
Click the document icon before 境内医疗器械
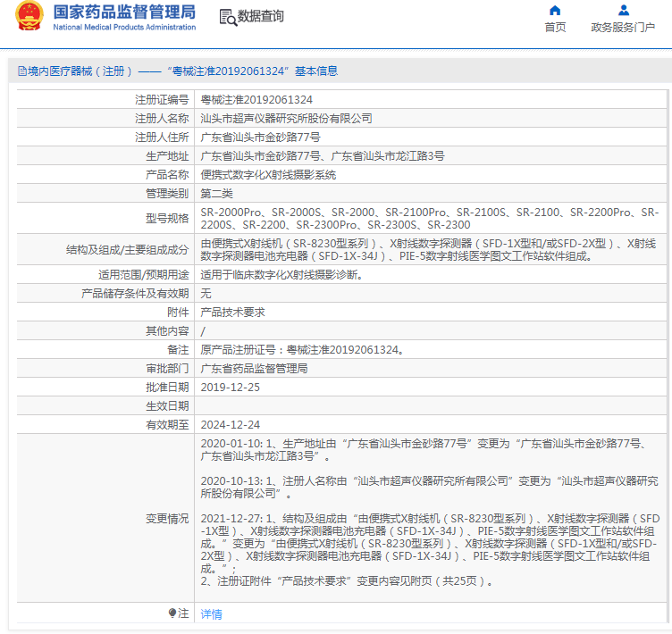[x=21, y=71]
